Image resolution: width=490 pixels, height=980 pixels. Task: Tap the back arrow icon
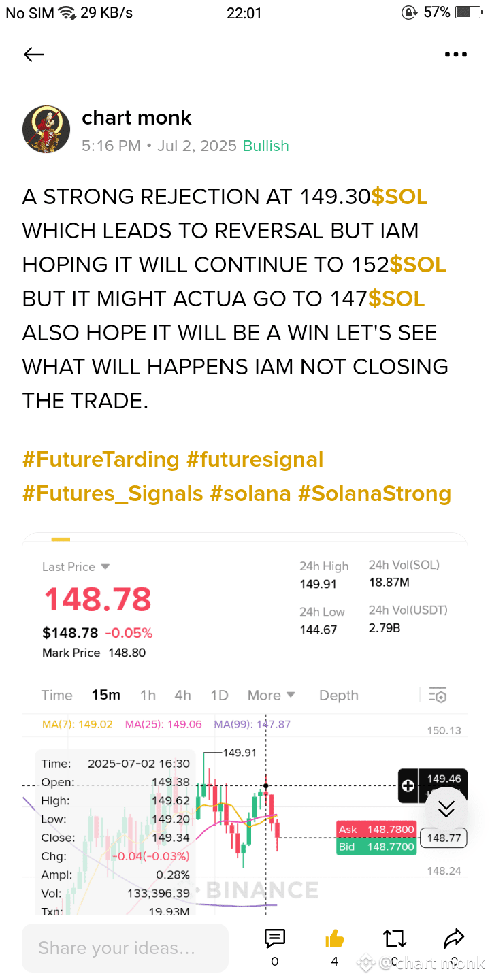click(x=33, y=55)
